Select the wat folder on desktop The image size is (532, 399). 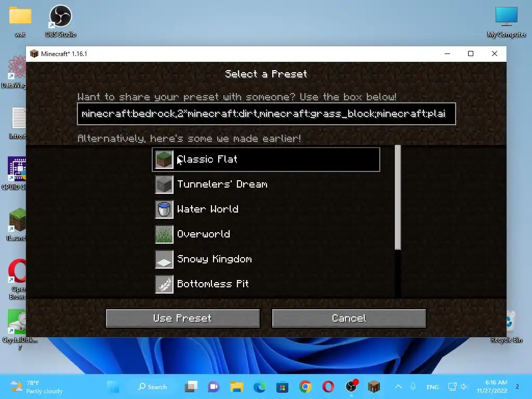(x=20, y=21)
